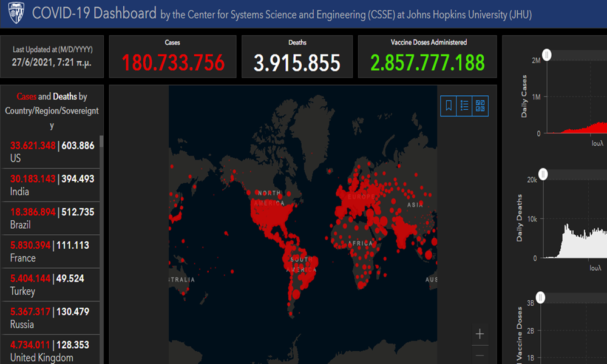Select Russia in the country list
This screenshot has width=607, height=364.
(52, 318)
